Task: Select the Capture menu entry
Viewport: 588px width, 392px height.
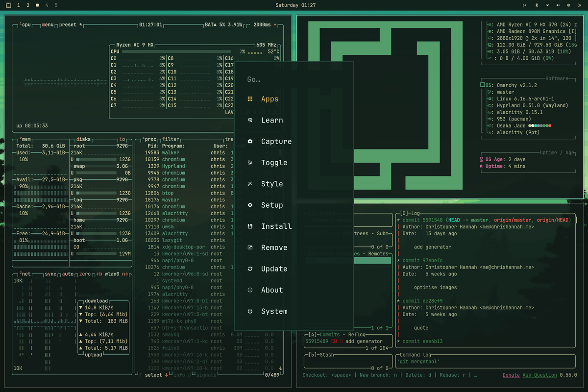Action: [294, 142]
